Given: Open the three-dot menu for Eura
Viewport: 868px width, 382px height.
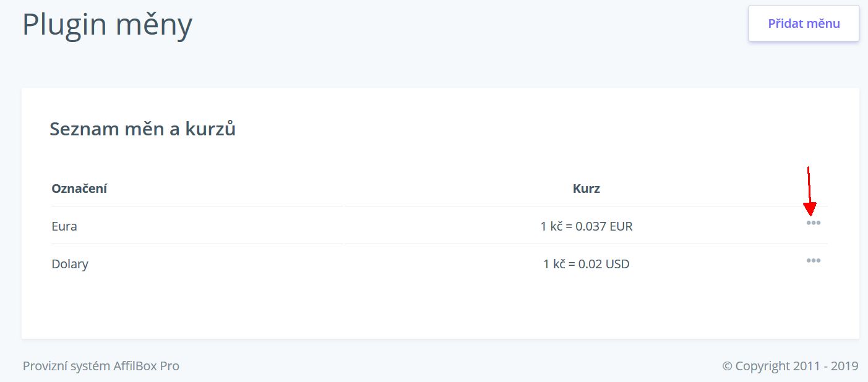Looking at the screenshot, I should point(813,223).
